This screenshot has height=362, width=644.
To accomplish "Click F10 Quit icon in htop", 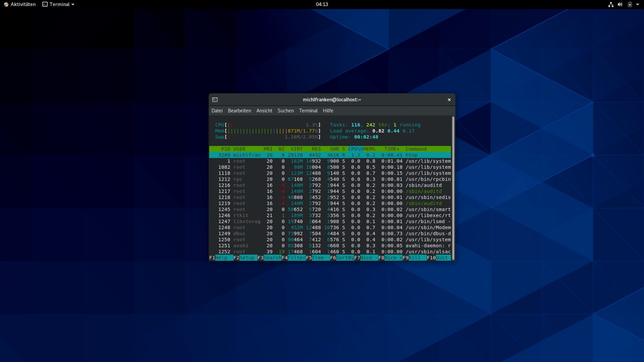I will click(x=441, y=257).
